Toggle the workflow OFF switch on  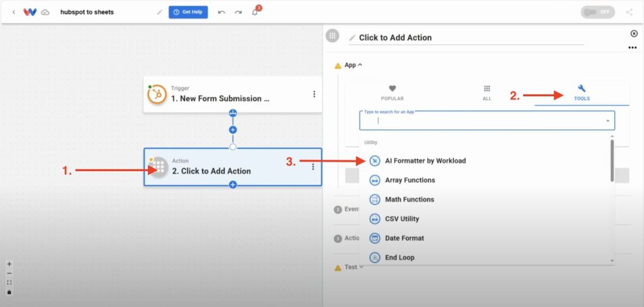tap(597, 12)
